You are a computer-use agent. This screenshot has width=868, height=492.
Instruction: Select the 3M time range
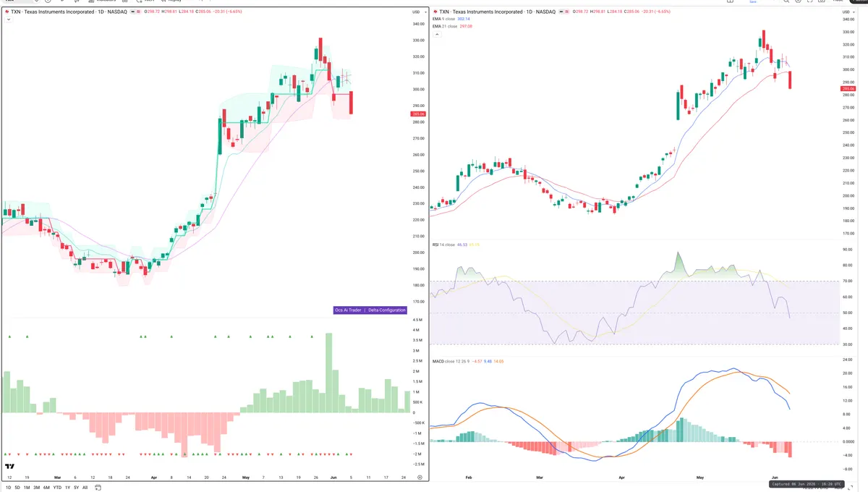pos(36,488)
